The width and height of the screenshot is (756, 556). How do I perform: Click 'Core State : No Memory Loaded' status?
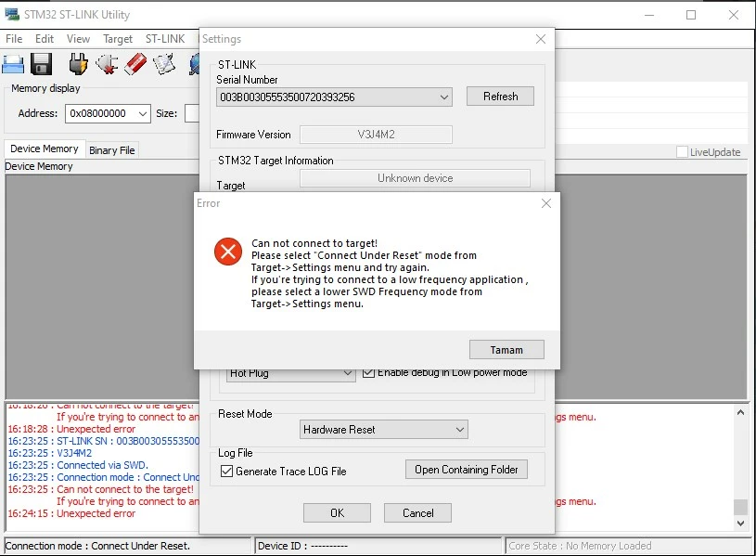pos(580,546)
